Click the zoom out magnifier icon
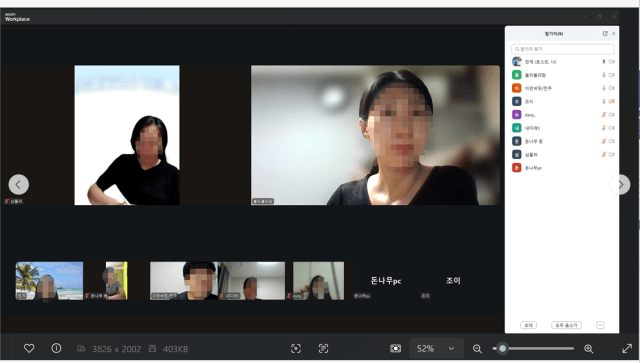The width and height of the screenshot is (640, 363). click(477, 349)
